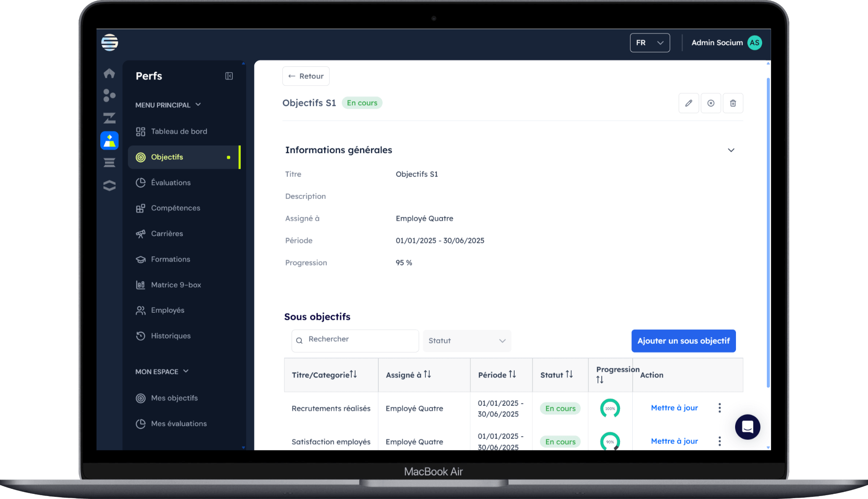Collapse the Informations générales section

(730, 150)
